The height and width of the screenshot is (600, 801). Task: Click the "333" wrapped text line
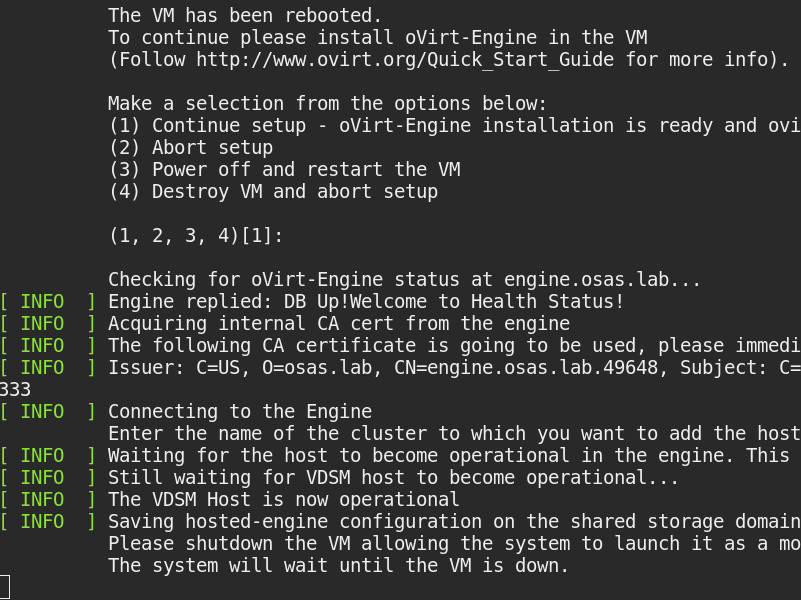[x=16, y=389]
